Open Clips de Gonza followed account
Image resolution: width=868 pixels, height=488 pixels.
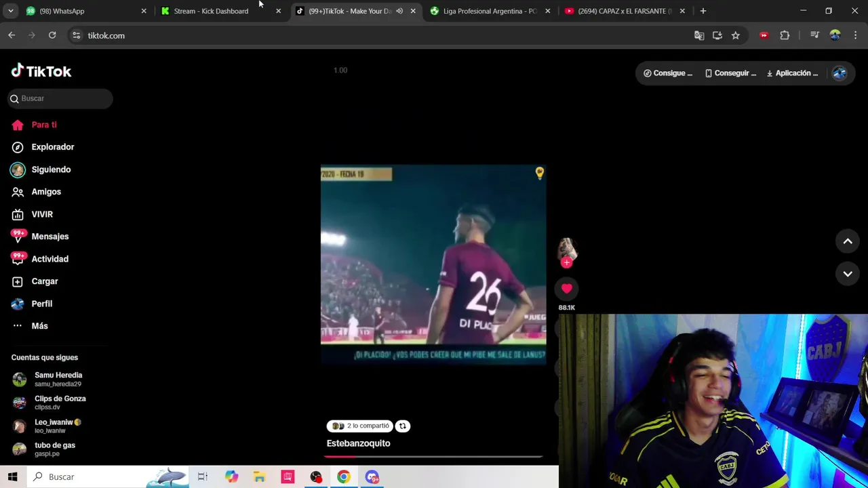click(50, 403)
